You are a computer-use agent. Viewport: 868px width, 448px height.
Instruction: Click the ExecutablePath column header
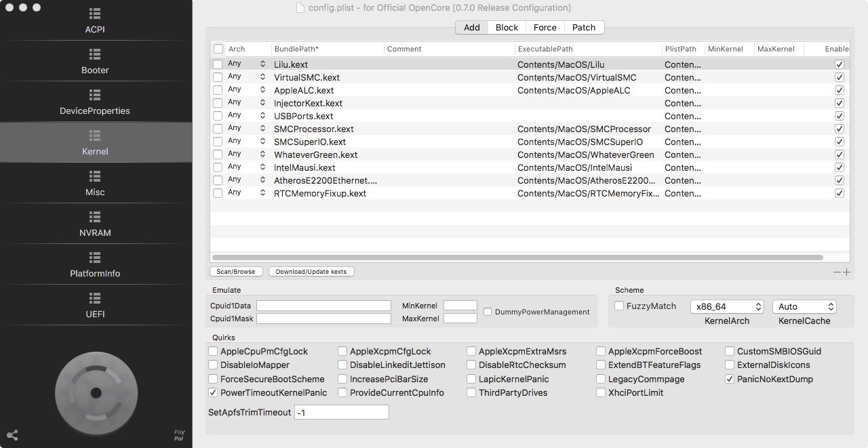pyautogui.click(x=588, y=49)
